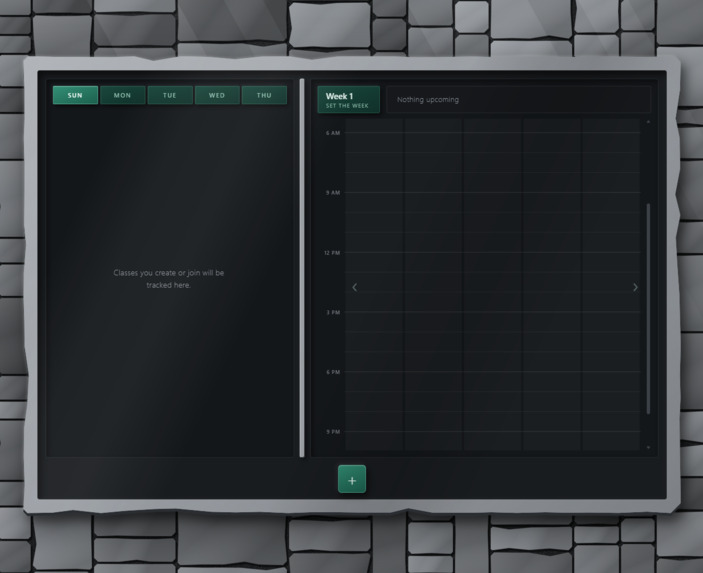Click the schedule vertical scrollbar thumb
Screen dimensions: 703x573
(x=648, y=308)
